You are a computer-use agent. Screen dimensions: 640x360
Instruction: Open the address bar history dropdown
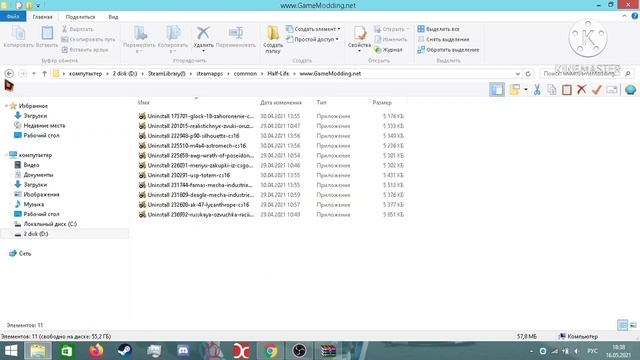518,74
